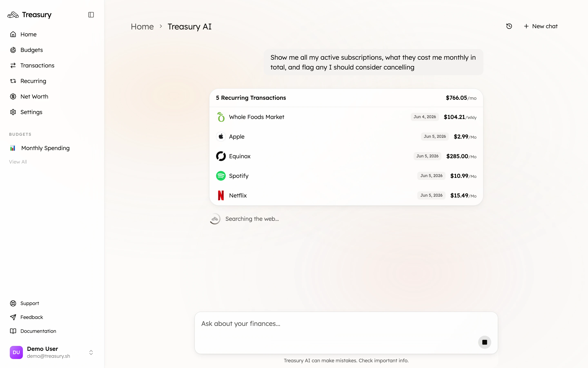Select the Apple subscription name
588x368 pixels.
pyautogui.click(x=237, y=137)
